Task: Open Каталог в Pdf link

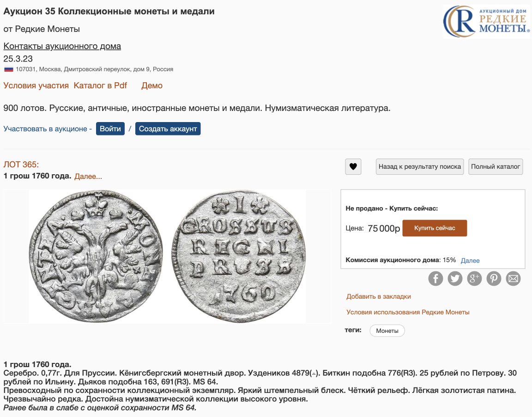Action: click(100, 86)
